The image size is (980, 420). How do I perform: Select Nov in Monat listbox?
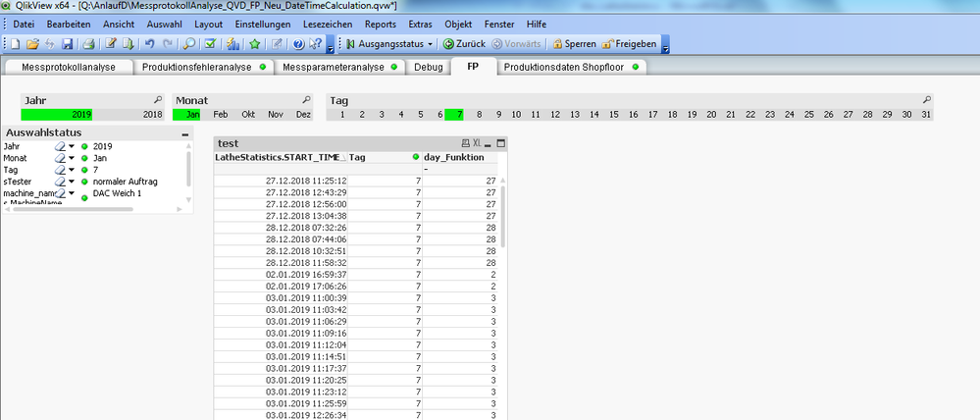coord(276,115)
